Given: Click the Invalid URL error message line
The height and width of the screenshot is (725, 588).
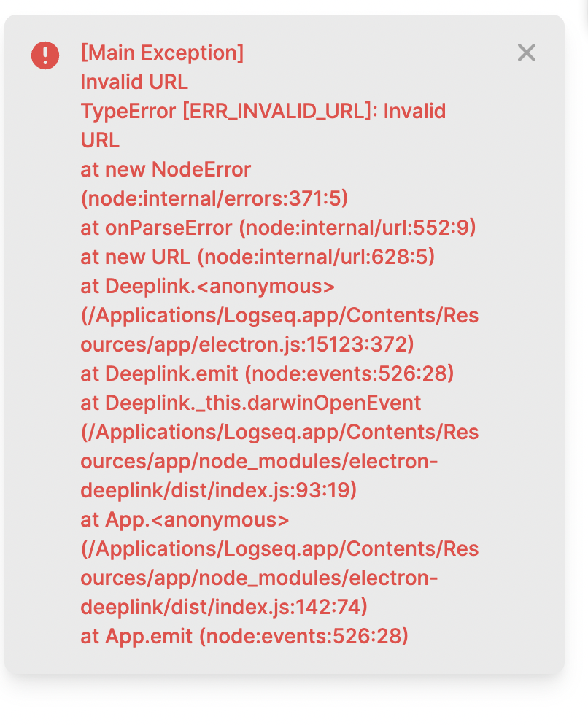Looking at the screenshot, I should pyautogui.click(x=134, y=82).
